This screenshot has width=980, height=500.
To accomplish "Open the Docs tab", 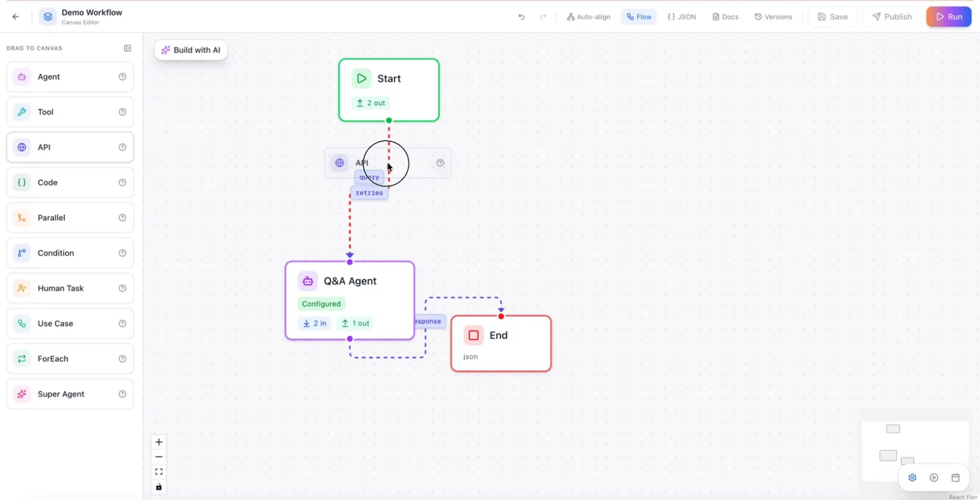I will [725, 17].
